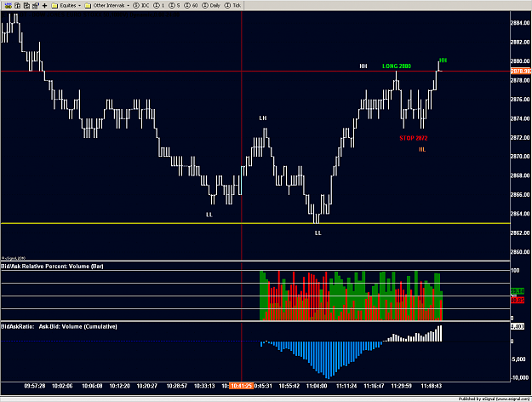532x402 pixels.
Task: Click the Bid/Ask Relative Percent study title
Action: click(52, 267)
